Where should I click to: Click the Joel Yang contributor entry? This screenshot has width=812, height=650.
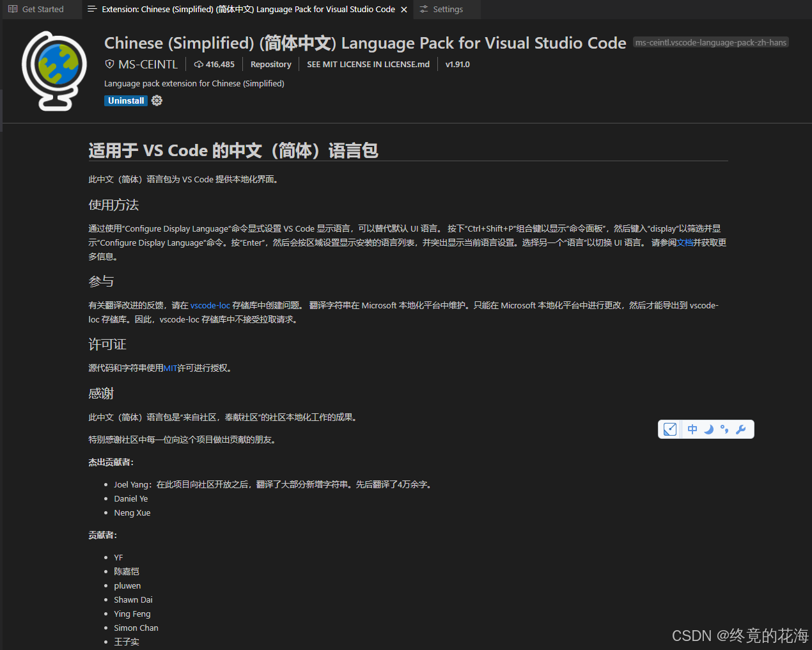click(274, 484)
